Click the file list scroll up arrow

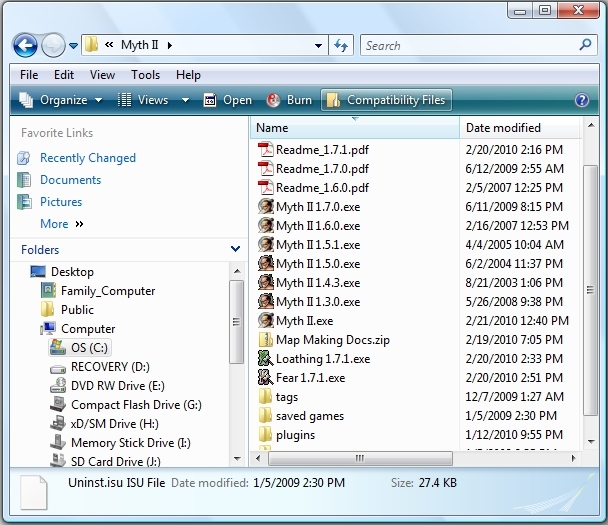pos(591,125)
